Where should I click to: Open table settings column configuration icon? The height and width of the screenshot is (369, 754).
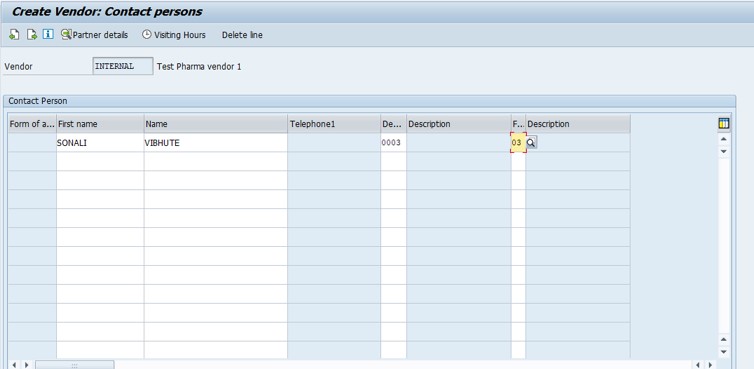[x=724, y=124]
